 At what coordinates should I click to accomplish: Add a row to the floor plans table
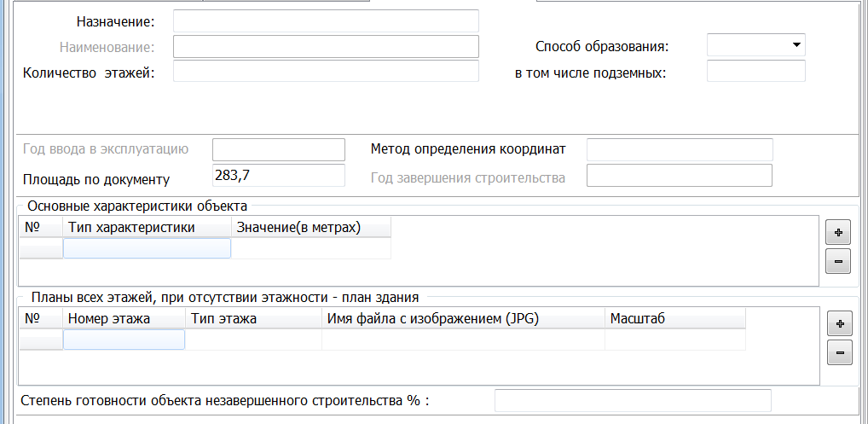tap(839, 323)
